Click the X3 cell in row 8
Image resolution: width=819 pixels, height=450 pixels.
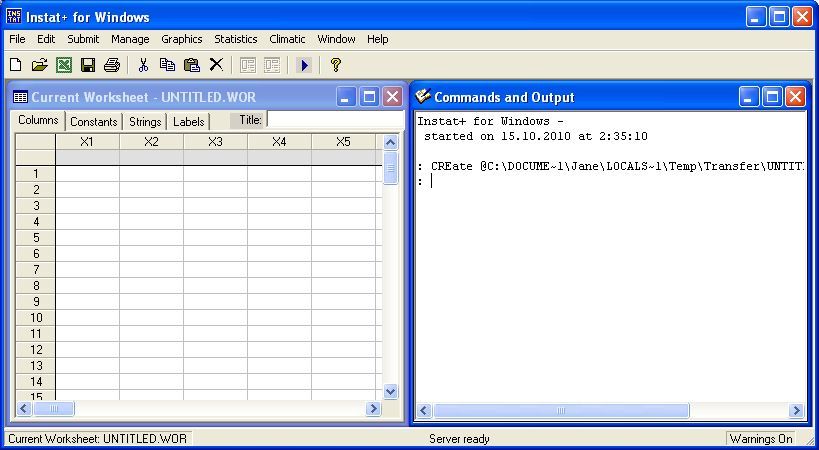click(215, 286)
